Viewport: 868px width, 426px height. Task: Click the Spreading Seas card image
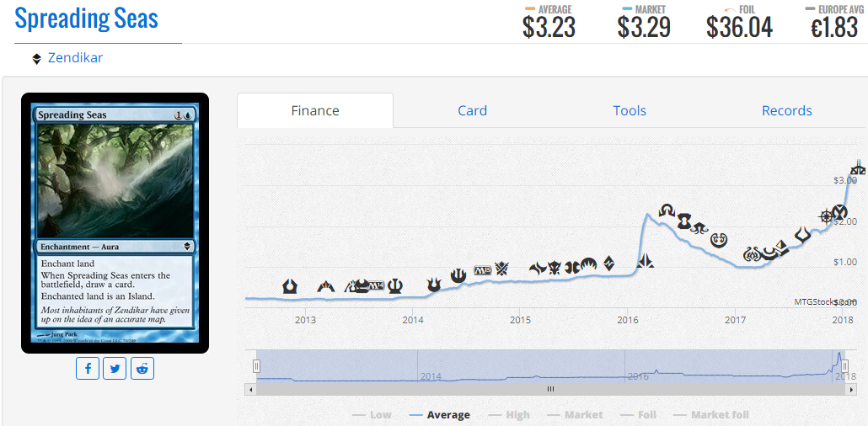[115, 223]
